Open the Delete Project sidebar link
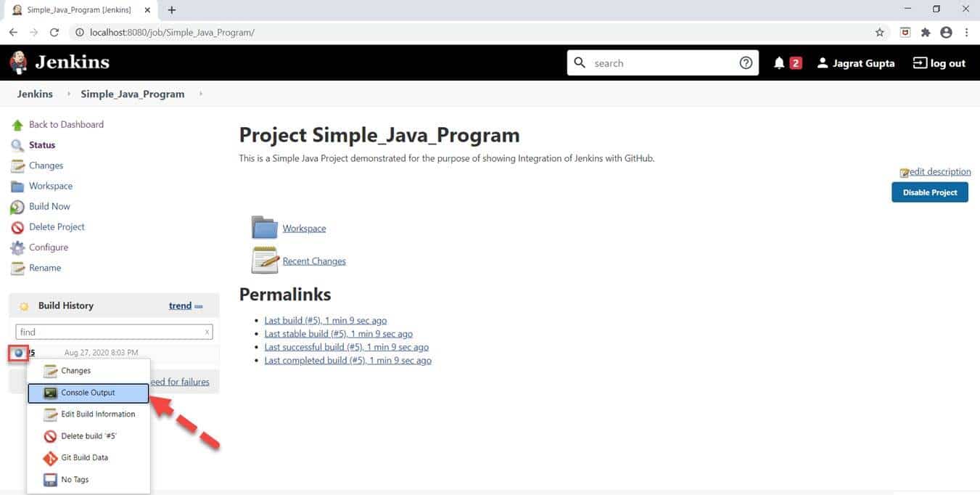The image size is (980, 495). tap(57, 226)
